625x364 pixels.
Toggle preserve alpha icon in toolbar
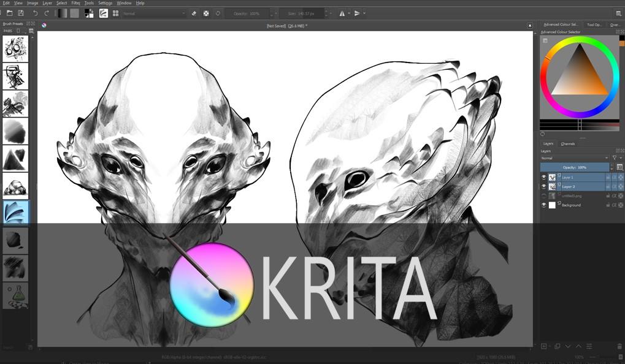click(206, 13)
